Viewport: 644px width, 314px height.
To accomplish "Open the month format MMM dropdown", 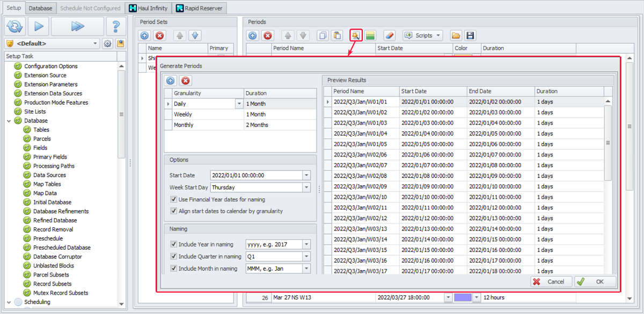I will 306,268.
